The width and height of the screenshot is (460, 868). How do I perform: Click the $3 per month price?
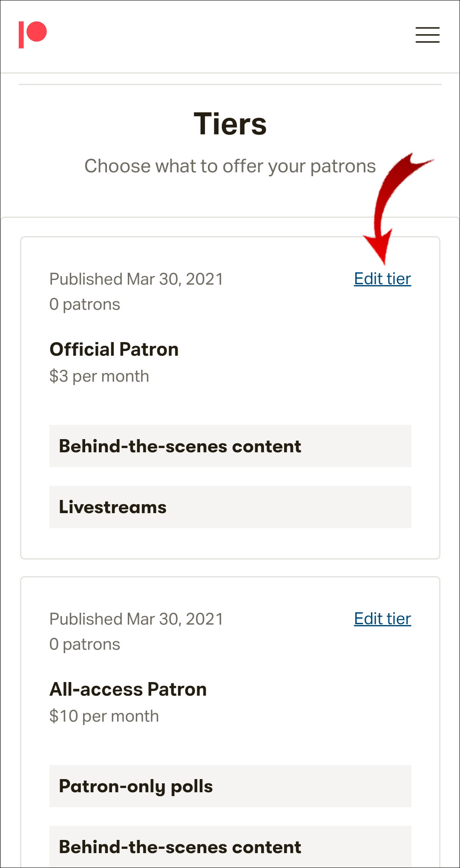tap(99, 377)
